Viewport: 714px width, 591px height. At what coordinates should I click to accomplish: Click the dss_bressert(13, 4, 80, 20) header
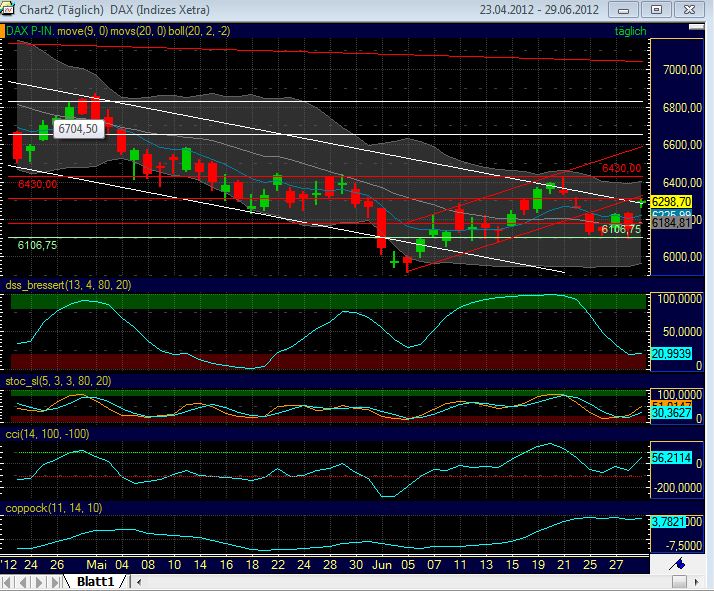click(x=68, y=285)
